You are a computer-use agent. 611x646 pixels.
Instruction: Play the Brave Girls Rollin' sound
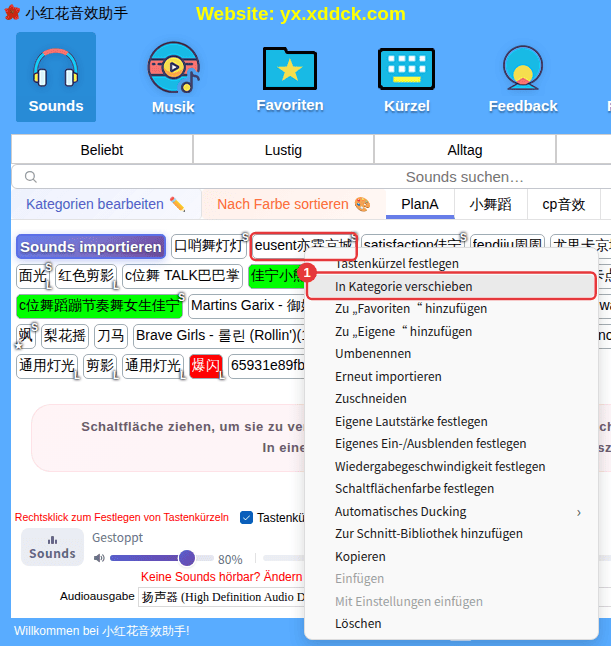coord(220,336)
